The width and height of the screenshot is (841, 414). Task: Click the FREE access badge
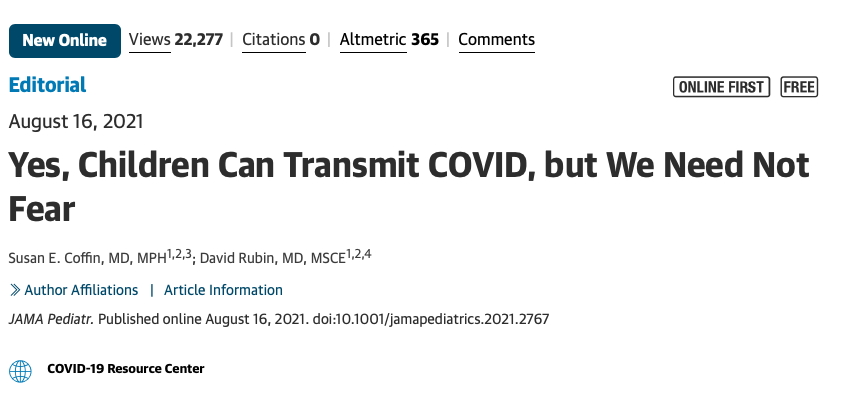[x=799, y=87]
